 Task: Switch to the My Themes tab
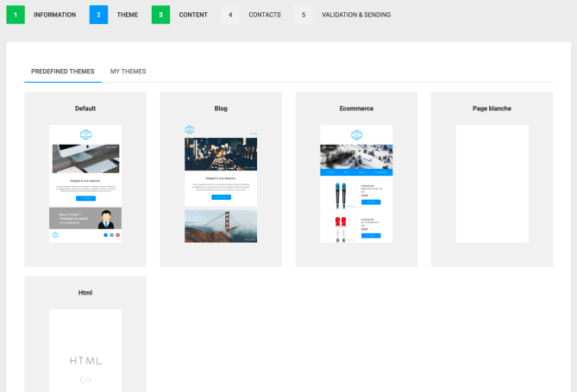[128, 72]
